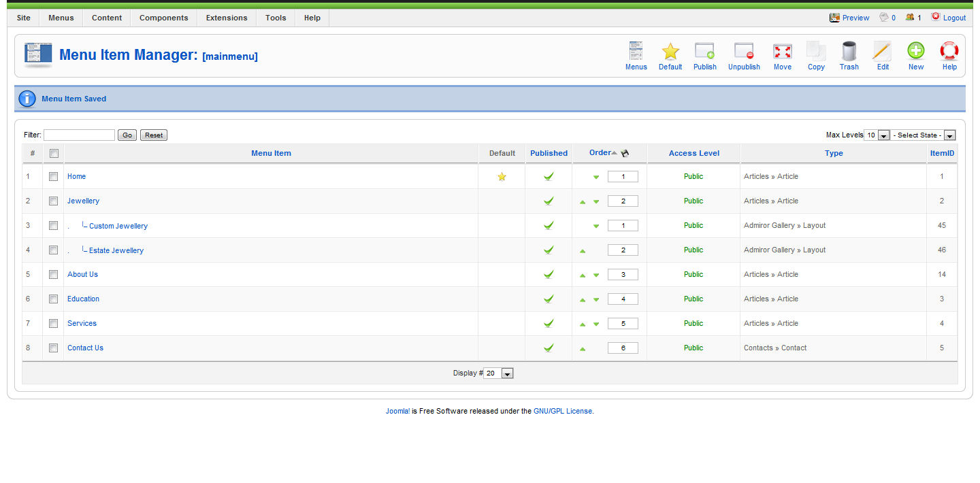Open the Select State dropdown
Viewport: 980px width, 483px height.
click(924, 135)
